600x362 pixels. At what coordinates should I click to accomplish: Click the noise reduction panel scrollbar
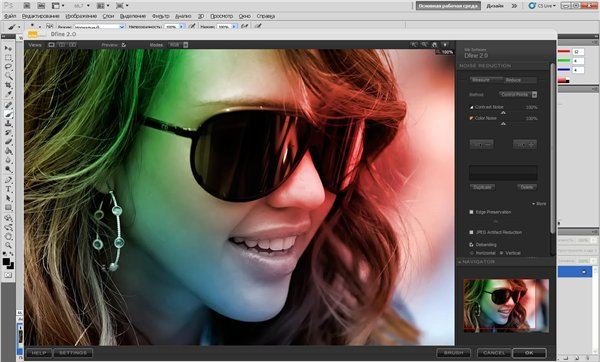coord(552,147)
